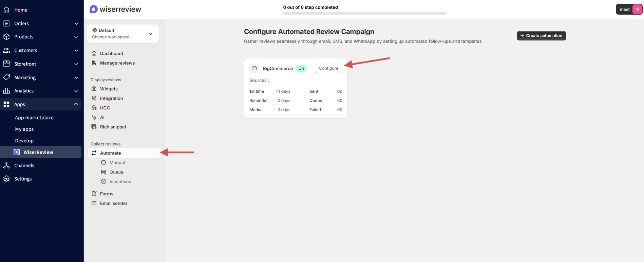Open Manage reviews menu item

117,63
